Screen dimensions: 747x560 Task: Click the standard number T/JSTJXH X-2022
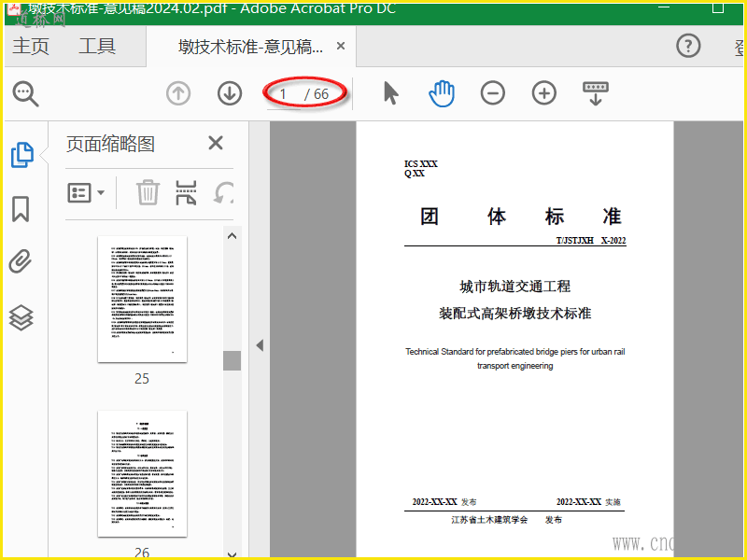[x=591, y=241]
